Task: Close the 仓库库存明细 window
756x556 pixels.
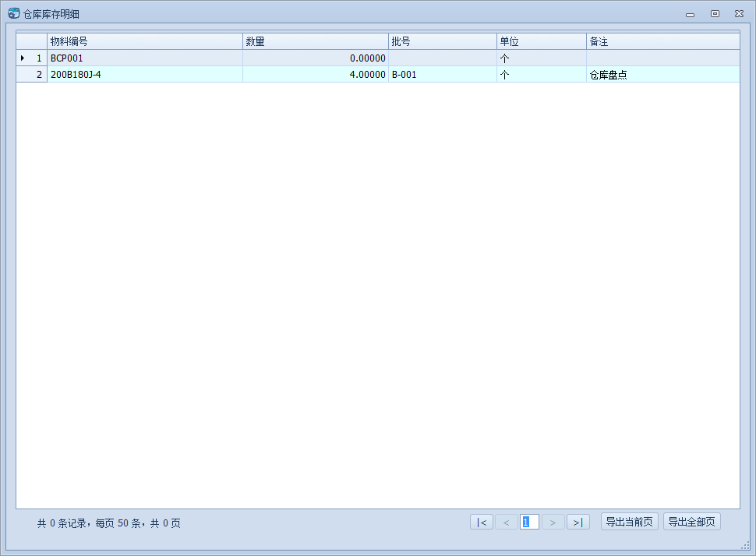Action: (739, 14)
